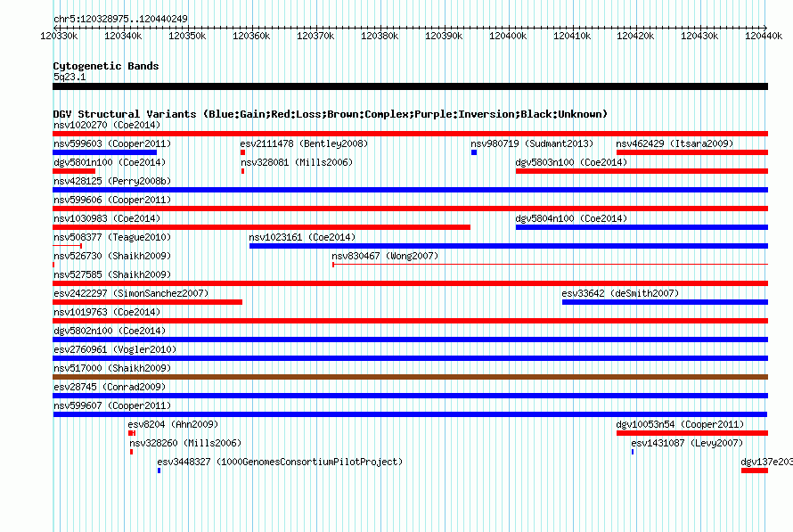This screenshot has width=793, height=532.
Task: Click the partially cut dgv137e203 label
Action: 766,462
